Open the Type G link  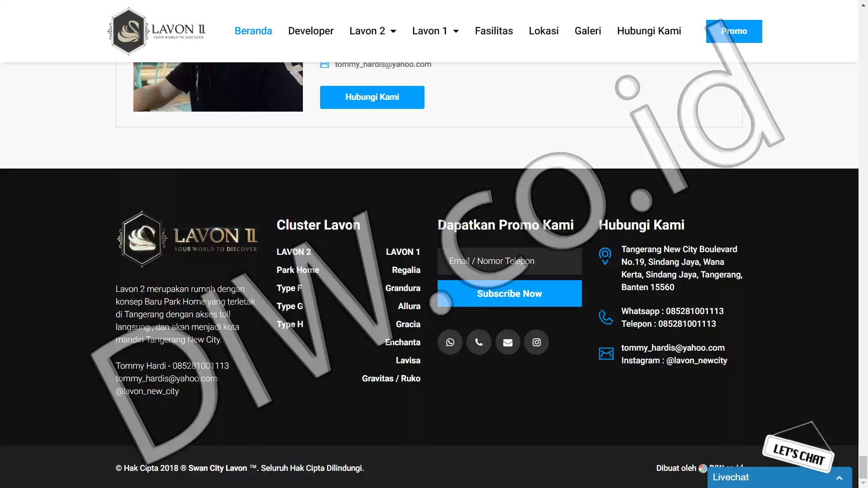[x=290, y=306]
